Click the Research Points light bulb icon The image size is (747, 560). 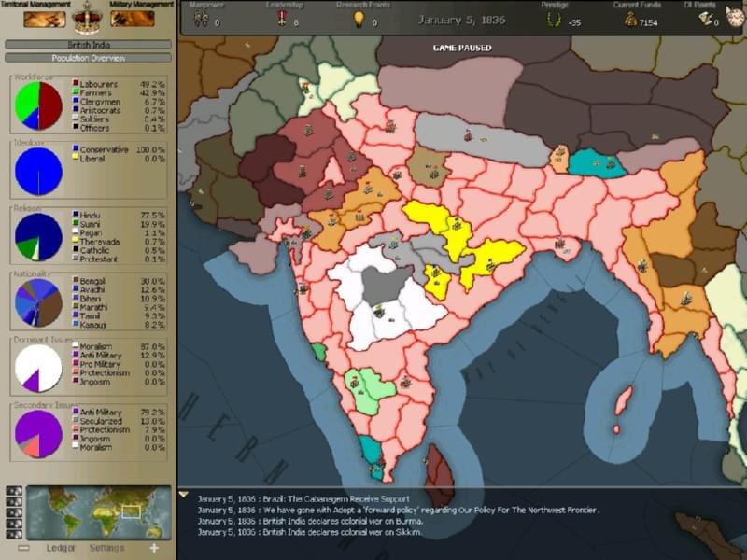click(x=359, y=19)
